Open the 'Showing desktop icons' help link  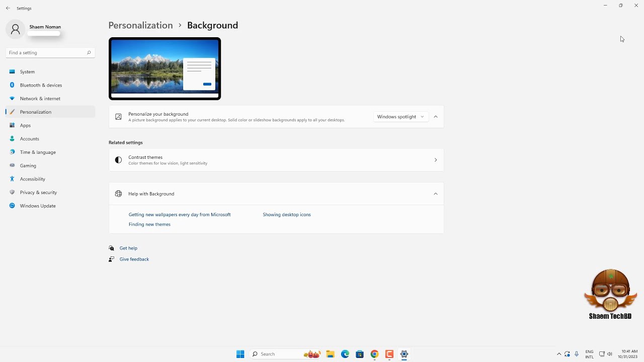pos(287,215)
